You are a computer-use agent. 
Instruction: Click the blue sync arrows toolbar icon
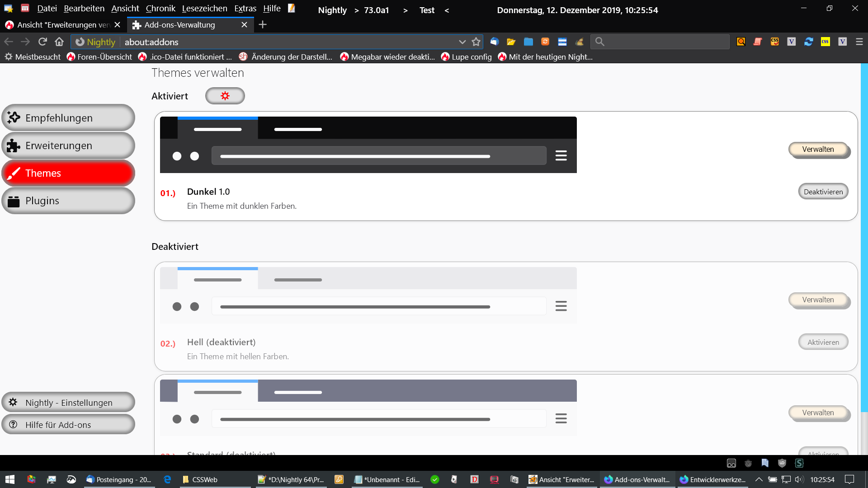point(808,42)
